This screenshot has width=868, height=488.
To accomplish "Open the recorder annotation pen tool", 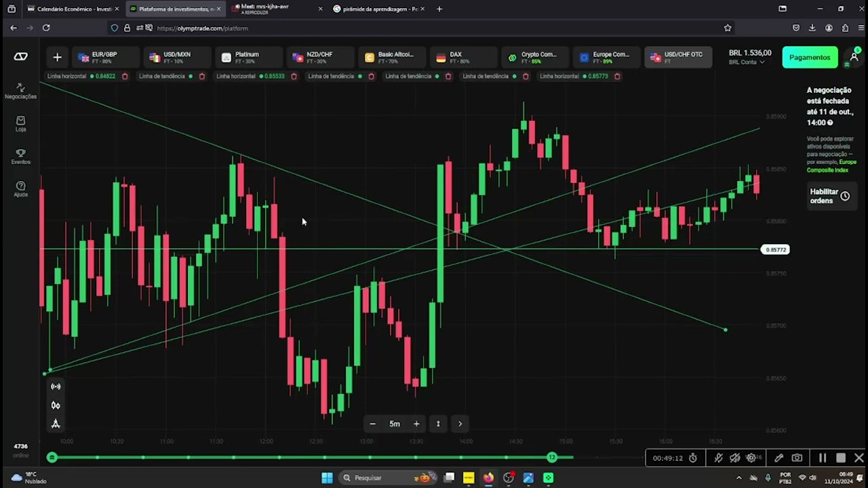I will pos(779,458).
